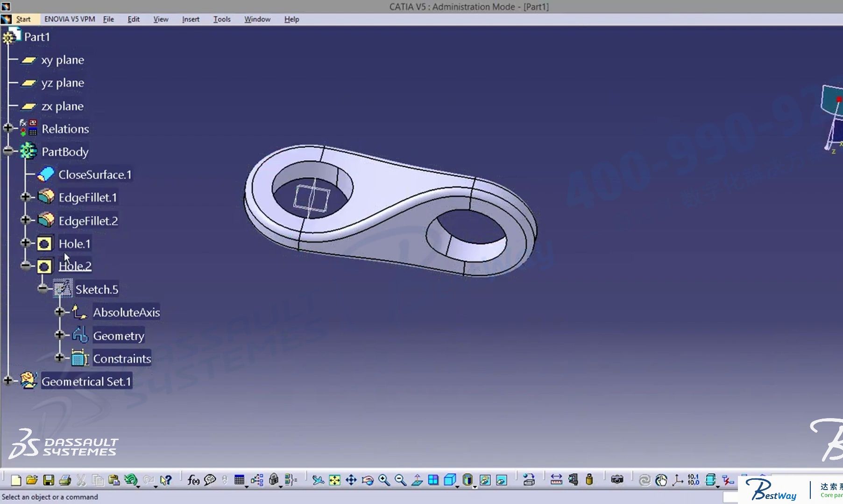Screen dimensions: 843x504
Task: Select the yz plane in tree
Action: tap(63, 83)
